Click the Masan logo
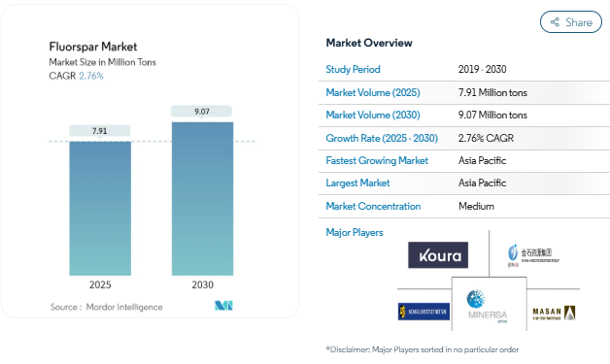This screenshot has width=610, height=364. click(554, 313)
